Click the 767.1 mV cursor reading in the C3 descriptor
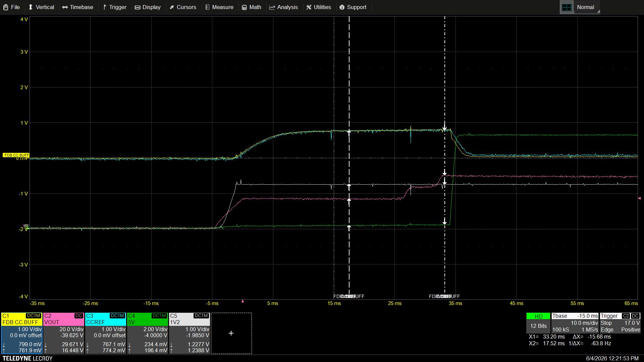Image resolution: width=644 pixels, height=362 pixels. (114, 345)
